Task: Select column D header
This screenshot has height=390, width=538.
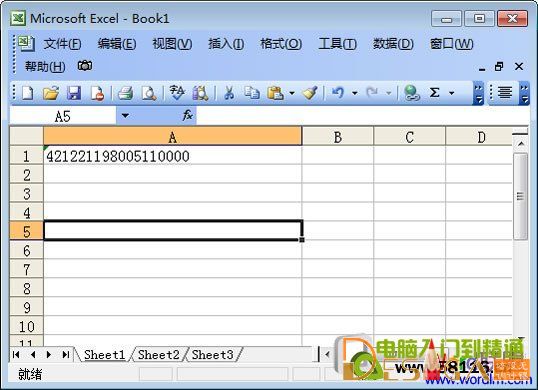Action: pos(479,137)
